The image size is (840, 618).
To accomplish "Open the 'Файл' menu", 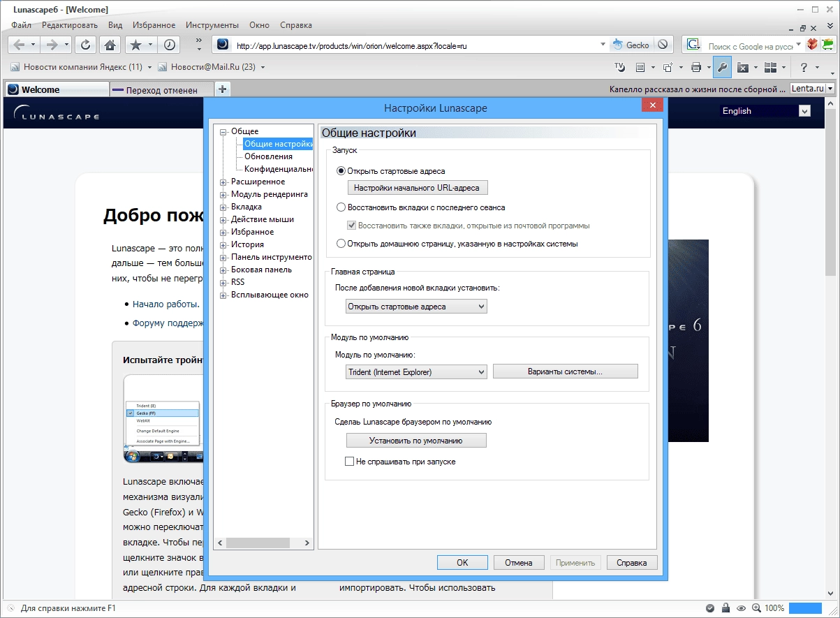I will pos(21,24).
